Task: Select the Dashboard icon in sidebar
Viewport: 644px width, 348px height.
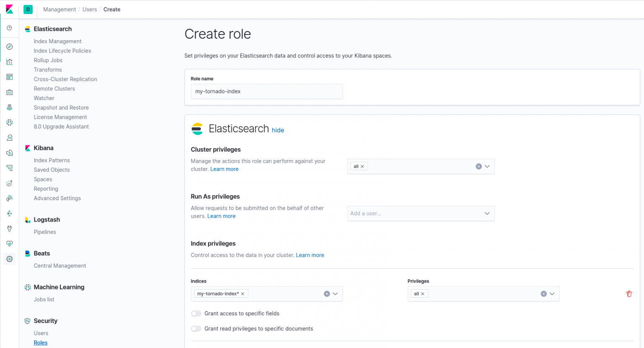Action: 9,77
